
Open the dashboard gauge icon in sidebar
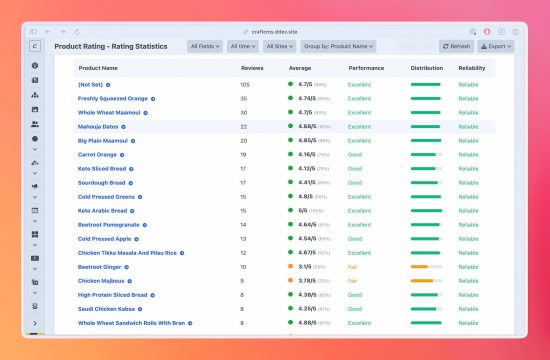tap(35, 66)
